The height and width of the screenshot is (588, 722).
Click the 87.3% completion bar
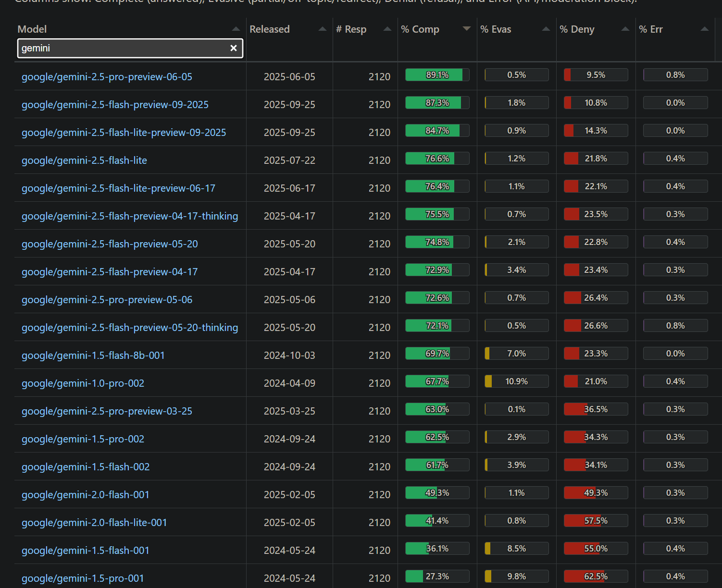[x=437, y=103]
